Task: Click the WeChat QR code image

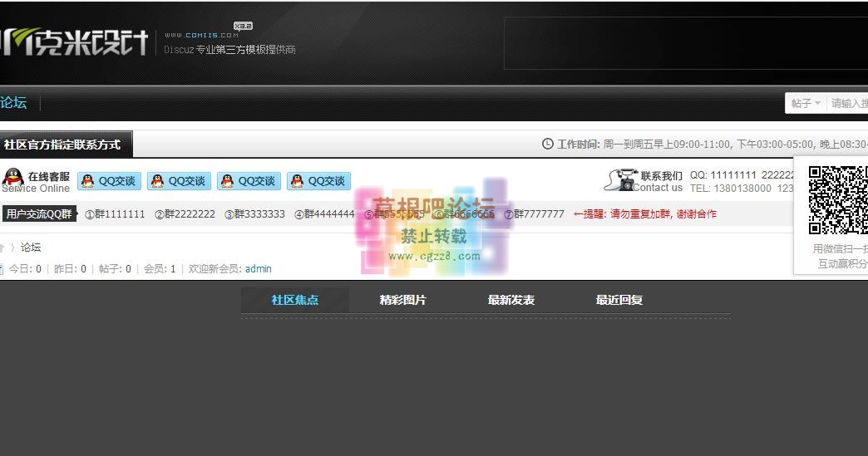Action: point(837,200)
